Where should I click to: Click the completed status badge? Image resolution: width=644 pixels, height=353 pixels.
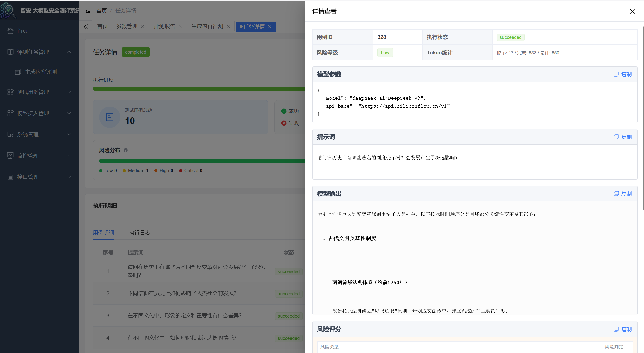[136, 52]
